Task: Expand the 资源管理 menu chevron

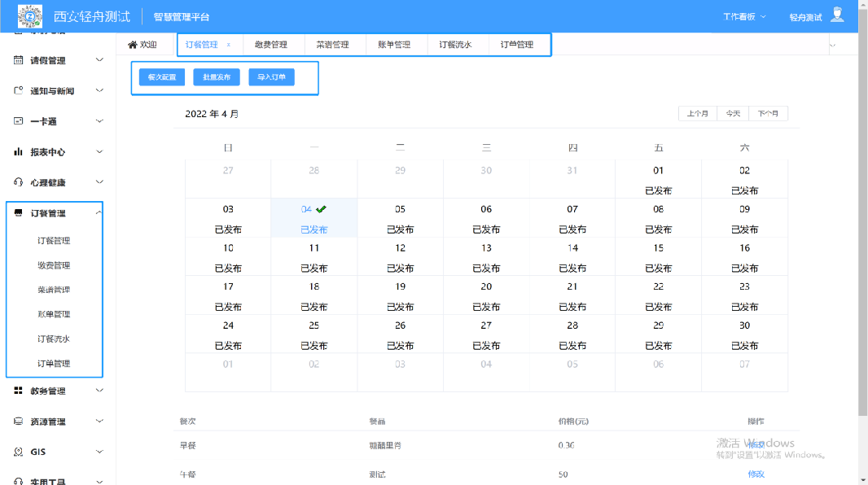Action: (x=99, y=421)
